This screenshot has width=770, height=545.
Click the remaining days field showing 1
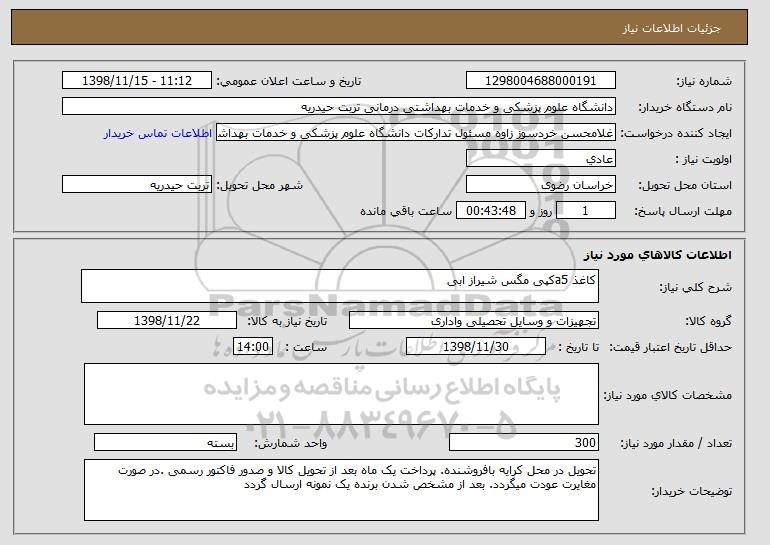pyautogui.click(x=585, y=211)
